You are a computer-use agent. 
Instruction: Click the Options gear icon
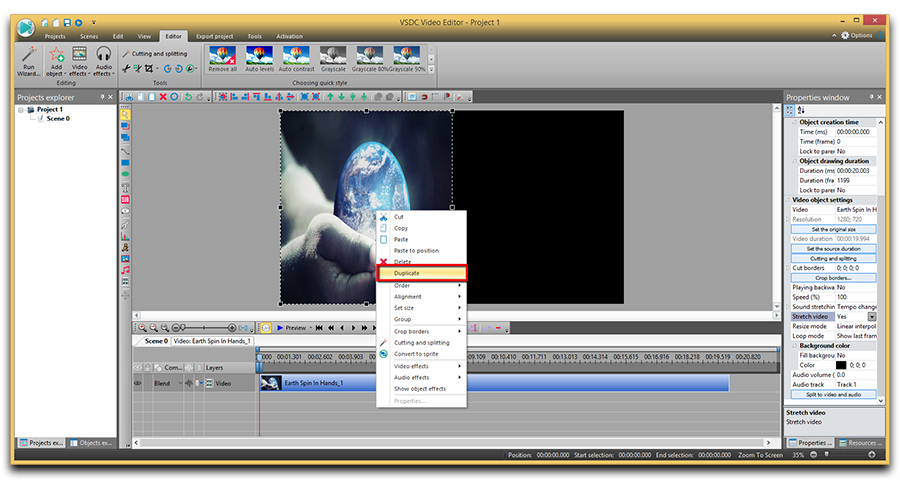click(x=845, y=36)
